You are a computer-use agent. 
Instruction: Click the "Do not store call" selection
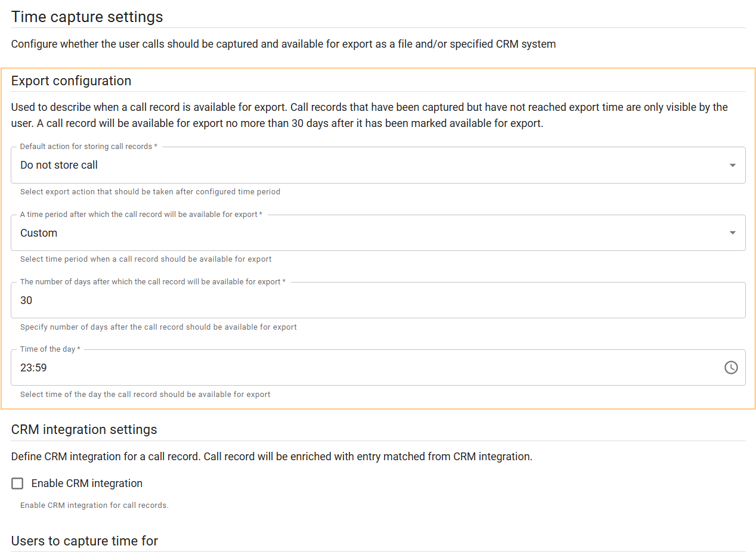[59, 165]
